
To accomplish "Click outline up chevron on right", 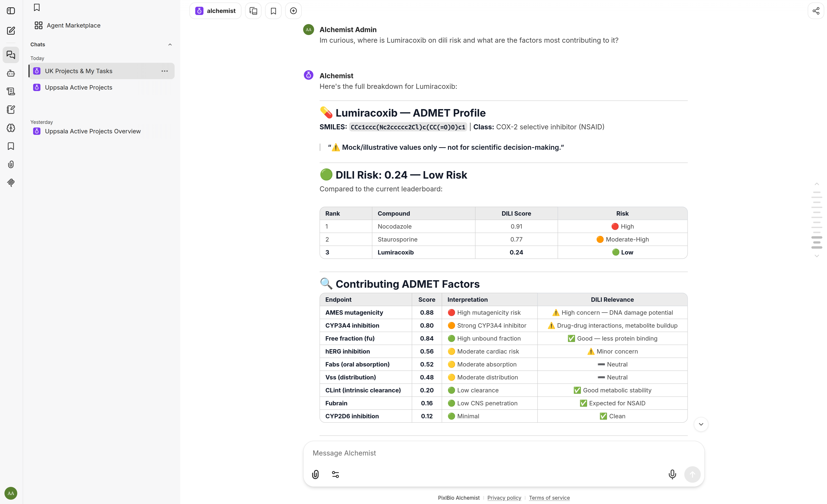I will [817, 184].
